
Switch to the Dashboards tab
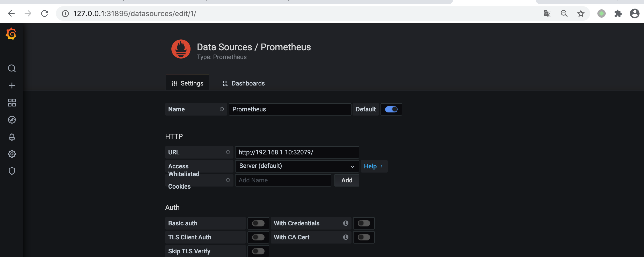[244, 83]
